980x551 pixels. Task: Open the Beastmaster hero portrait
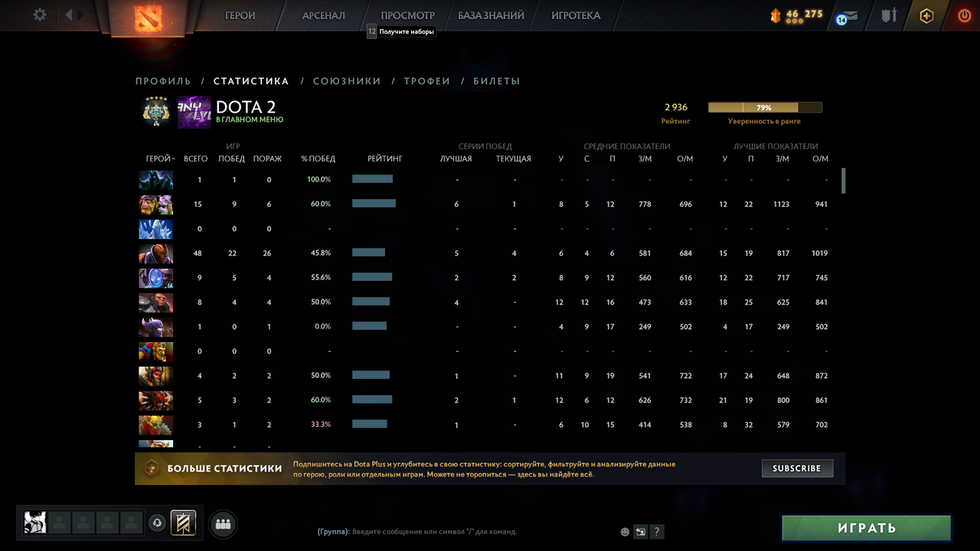click(155, 376)
